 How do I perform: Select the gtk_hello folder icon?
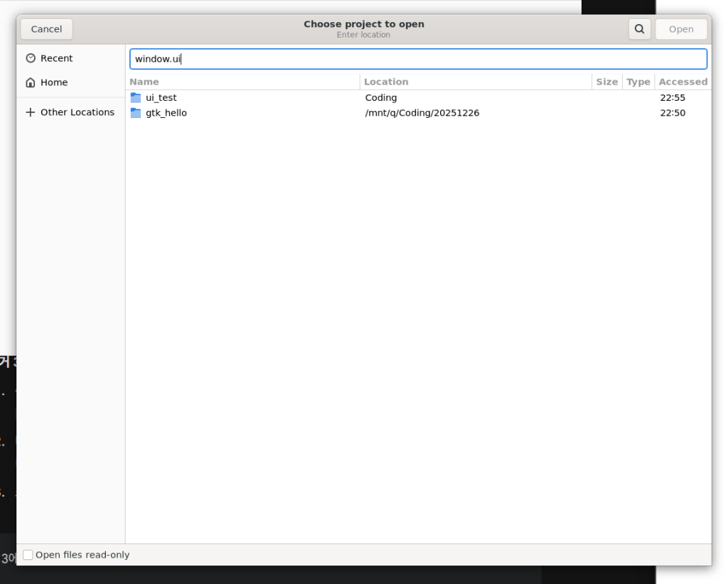pos(136,112)
